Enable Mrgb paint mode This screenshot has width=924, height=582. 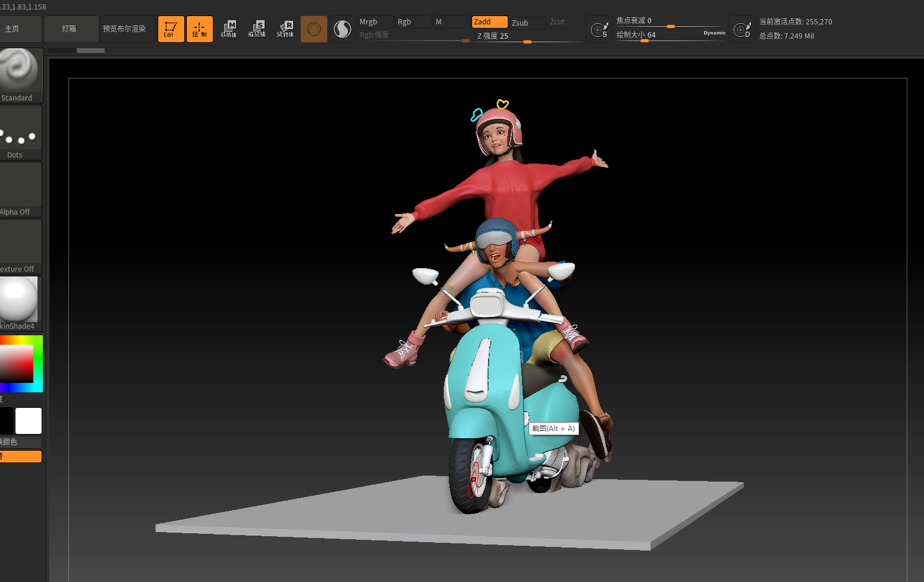coord(375,22)
